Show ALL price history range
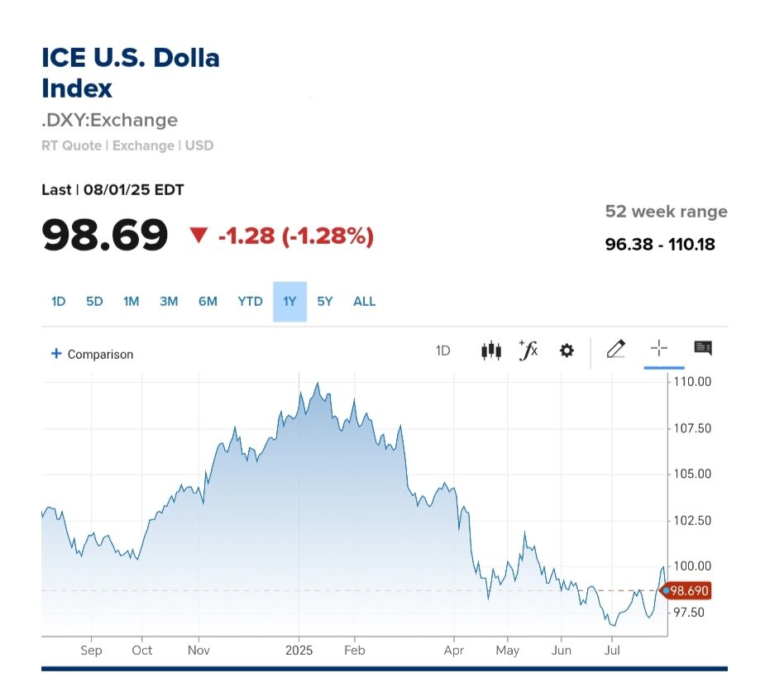Viewport: 784px width, 673px height. point(364,302)
